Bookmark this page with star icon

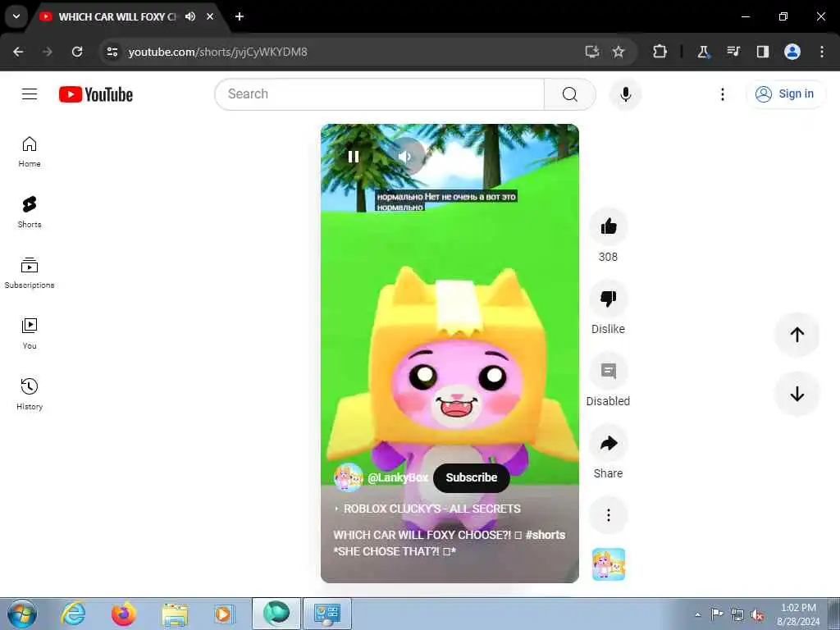tap(619, 52)
